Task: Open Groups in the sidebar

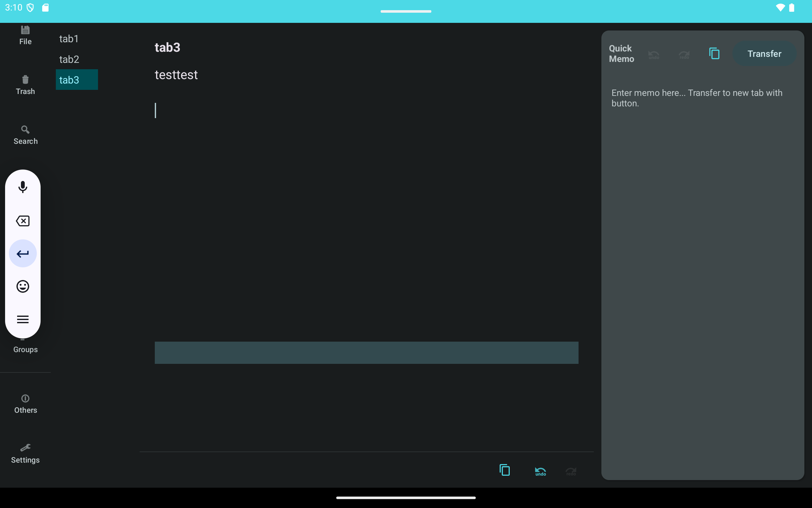Action: coord(25,349)
